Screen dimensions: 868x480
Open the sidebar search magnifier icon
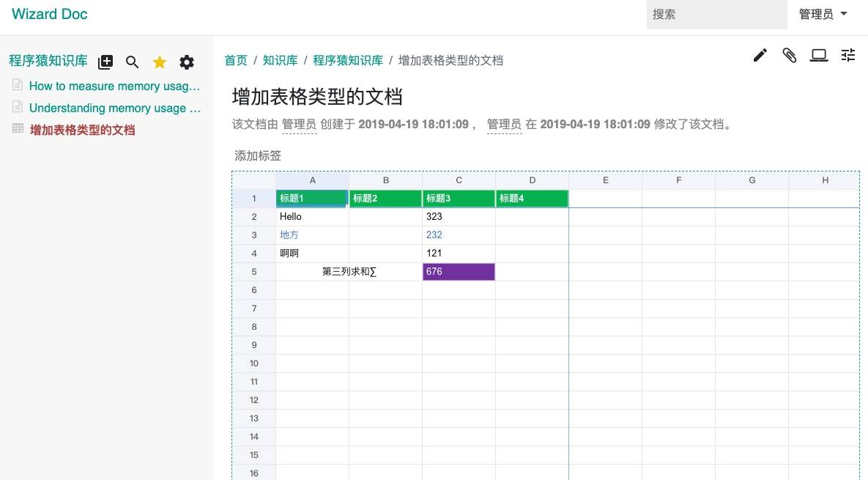point(133,62)
